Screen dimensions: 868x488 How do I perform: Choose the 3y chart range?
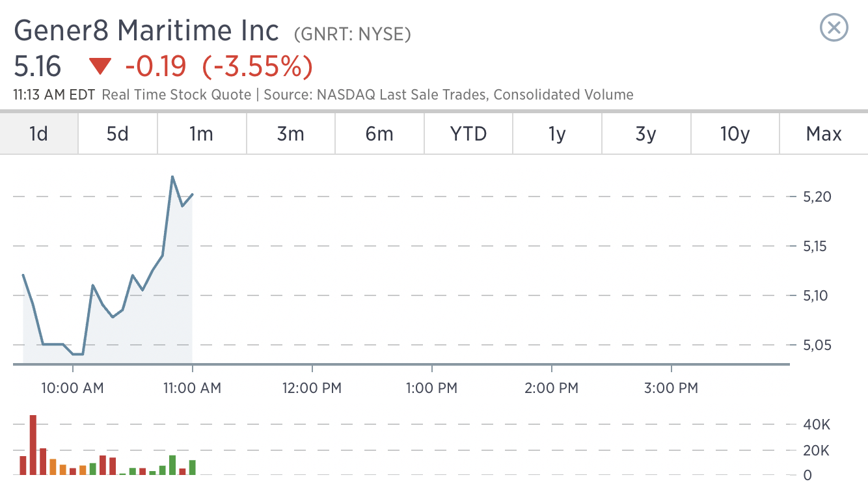(x=646, y=134)
